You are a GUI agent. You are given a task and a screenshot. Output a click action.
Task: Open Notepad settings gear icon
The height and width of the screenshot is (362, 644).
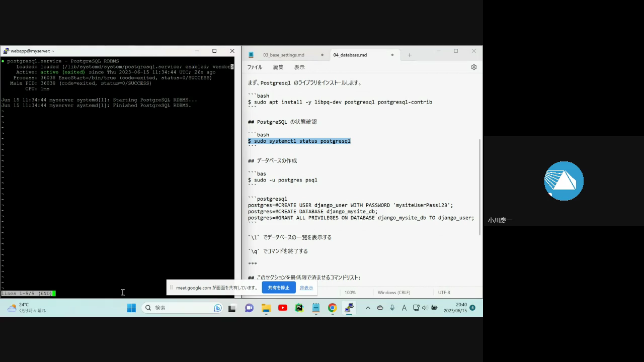(473, 67)
